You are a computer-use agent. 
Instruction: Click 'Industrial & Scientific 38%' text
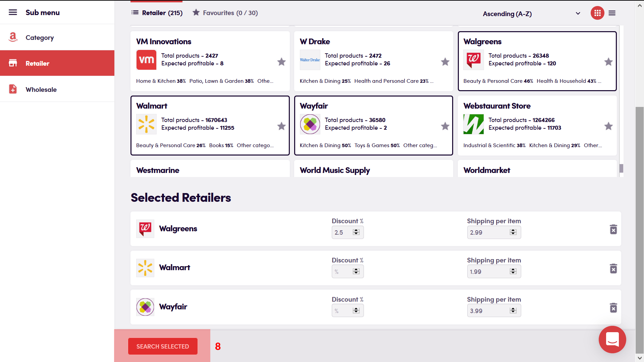click(494, 145)
